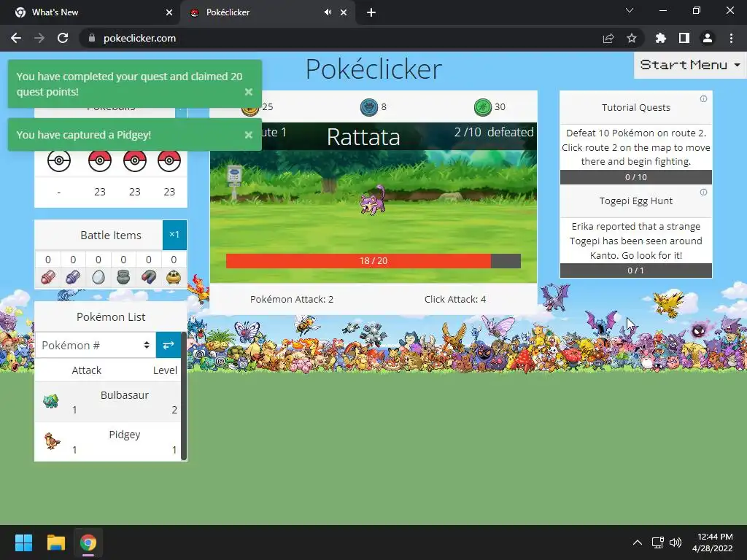The image size is (747, 560).
Task: Toggle the battle items ×1 multiplier
Action: point(174,235)
